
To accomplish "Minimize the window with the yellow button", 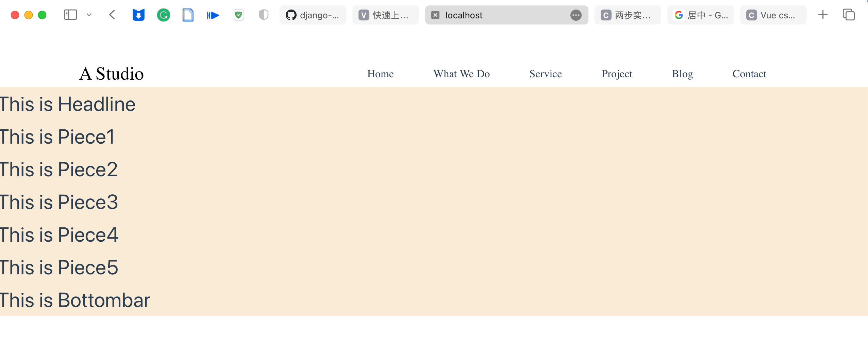I will [29, 15].
